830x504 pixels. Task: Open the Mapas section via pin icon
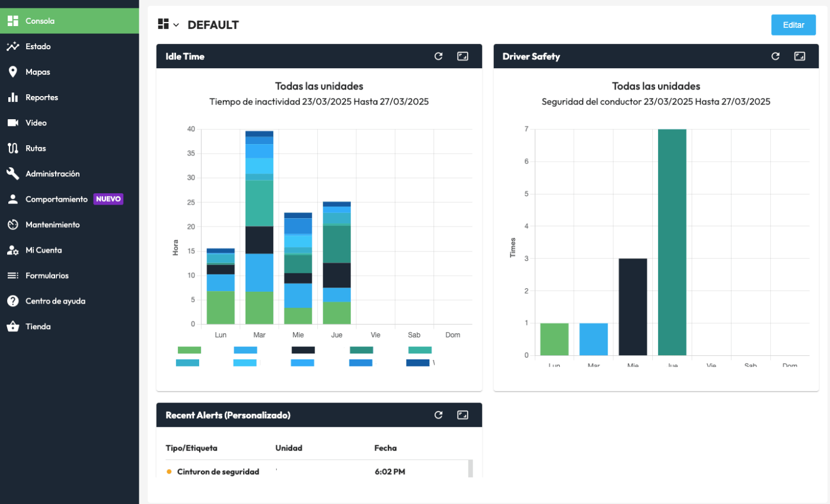pos(12,72)
